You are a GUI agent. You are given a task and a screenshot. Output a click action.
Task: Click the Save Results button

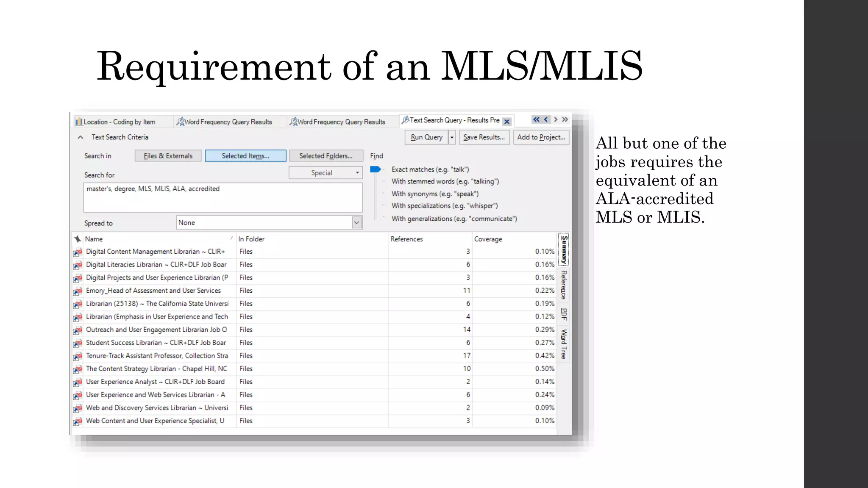coord(484,137)
